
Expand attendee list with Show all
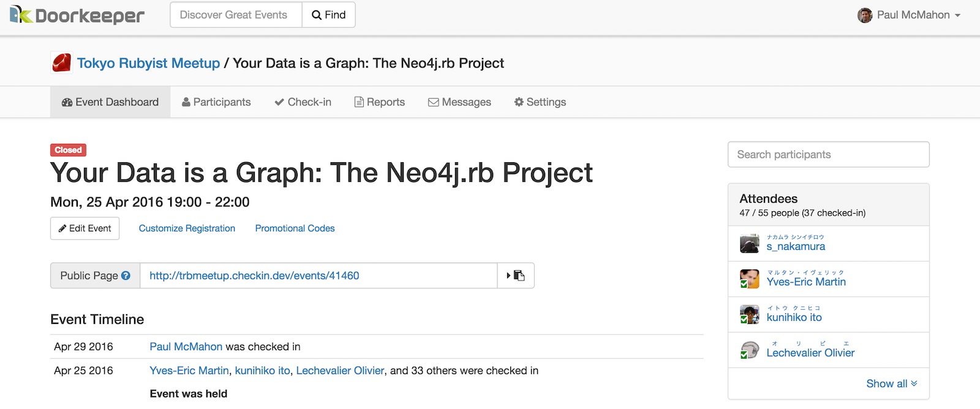(892, 383)
